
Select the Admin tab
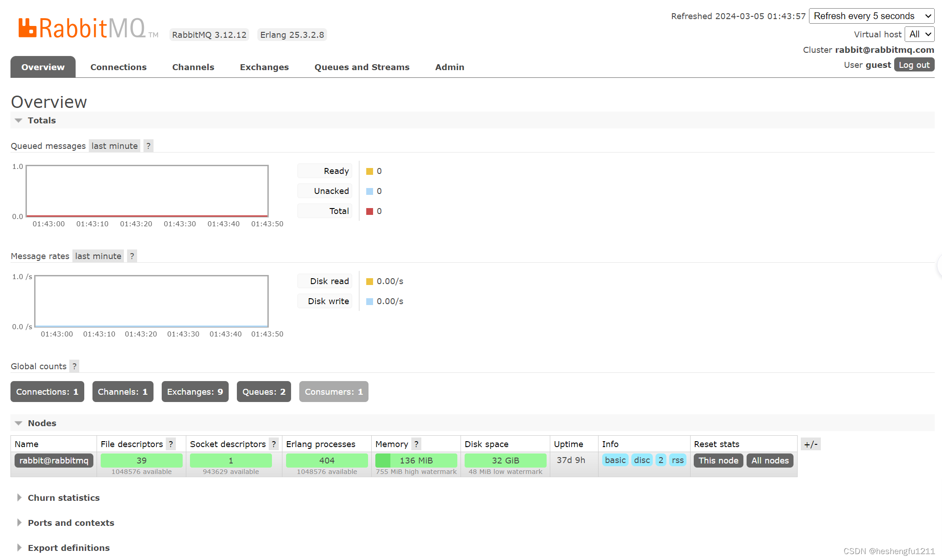click(x=450, y=66)
